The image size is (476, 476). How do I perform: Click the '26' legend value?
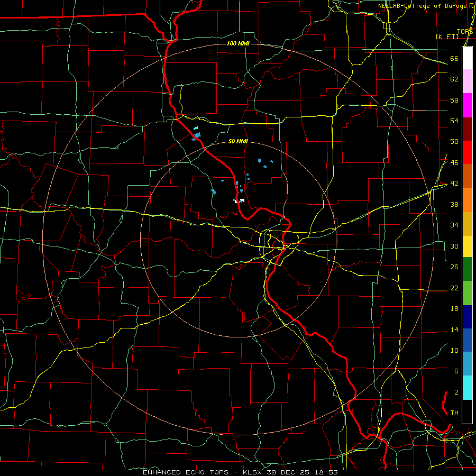coord(454,267)
